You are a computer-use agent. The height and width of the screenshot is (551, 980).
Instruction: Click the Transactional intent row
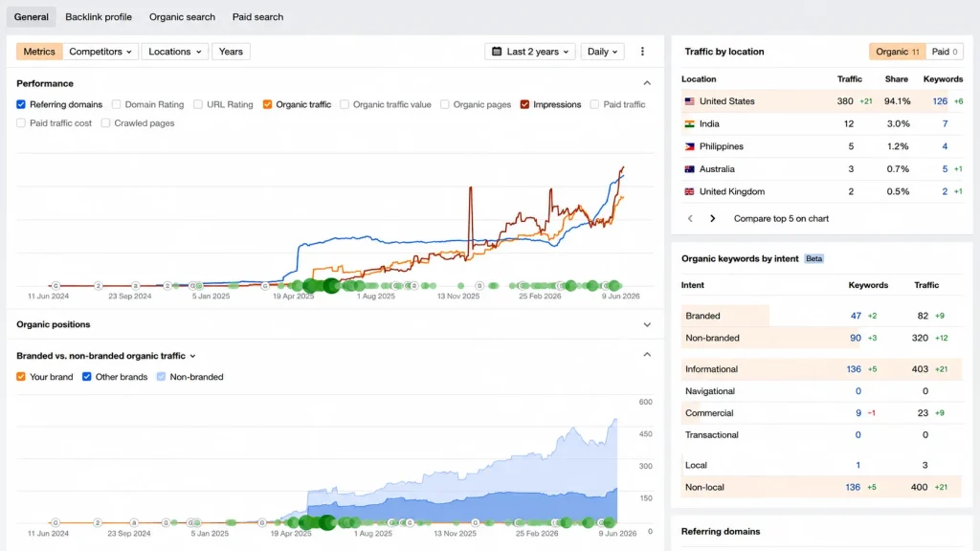tap(821, 435)
